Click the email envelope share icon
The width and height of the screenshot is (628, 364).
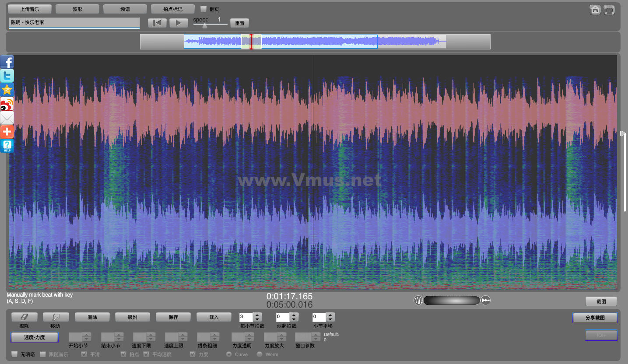click(7, 118)
